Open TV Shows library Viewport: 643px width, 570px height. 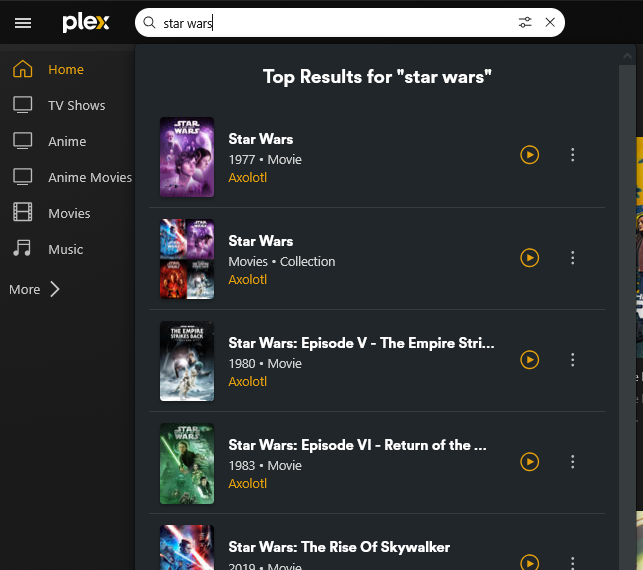(x=76, y=105)
